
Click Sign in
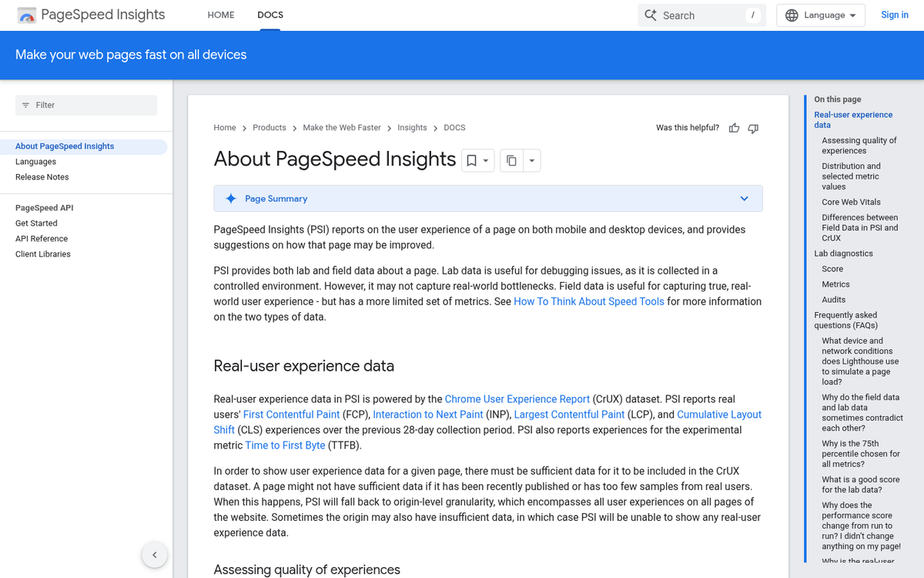894,15
